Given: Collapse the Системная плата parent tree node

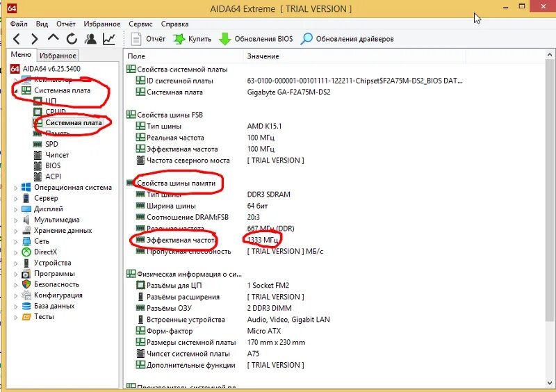Looking at the screenshot, I should (x=15, y=91).
